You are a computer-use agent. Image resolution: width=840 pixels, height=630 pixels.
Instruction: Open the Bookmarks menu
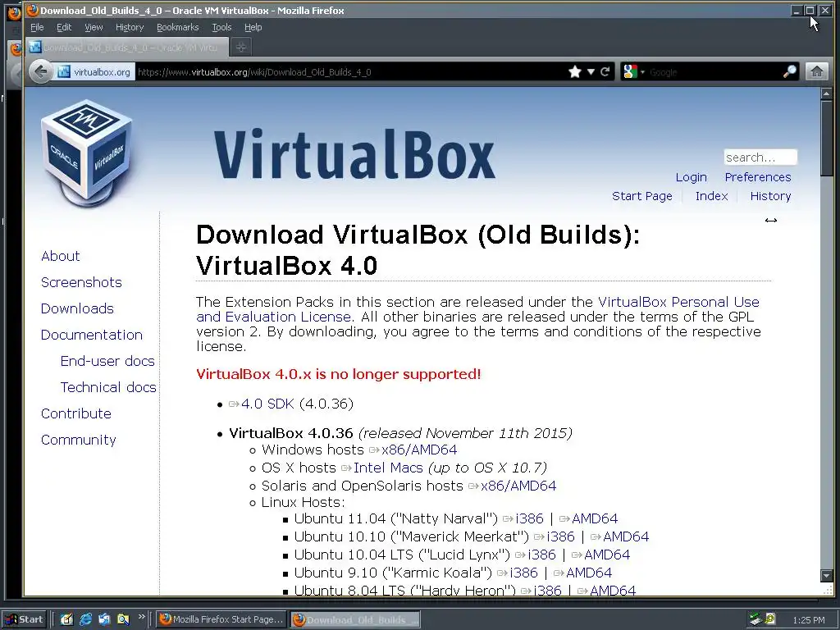[x=177, y=27]
